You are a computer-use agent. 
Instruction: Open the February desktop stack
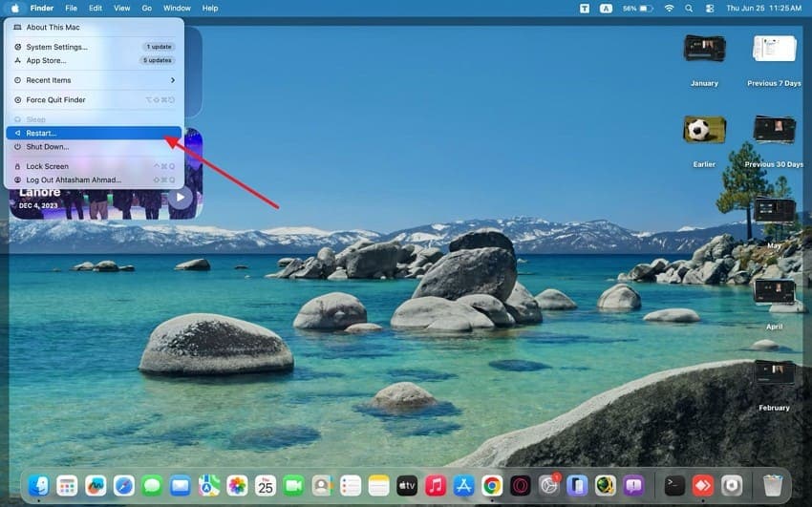point(774,372)
